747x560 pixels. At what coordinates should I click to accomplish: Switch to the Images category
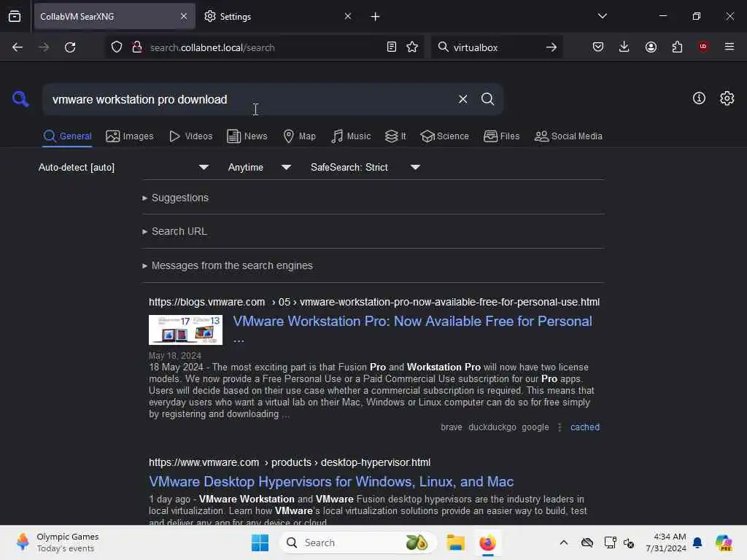coord(130,136)
